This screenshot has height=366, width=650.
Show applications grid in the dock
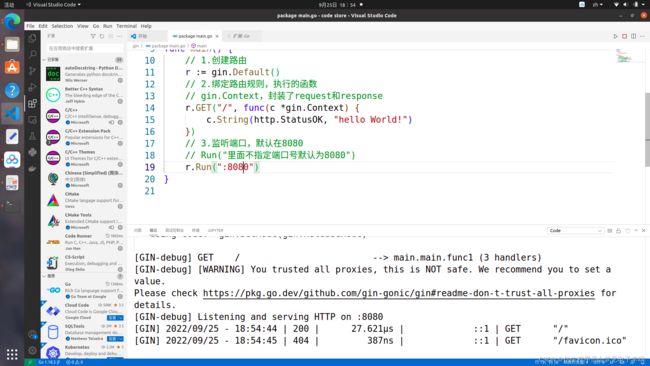[x=12, y=354]
